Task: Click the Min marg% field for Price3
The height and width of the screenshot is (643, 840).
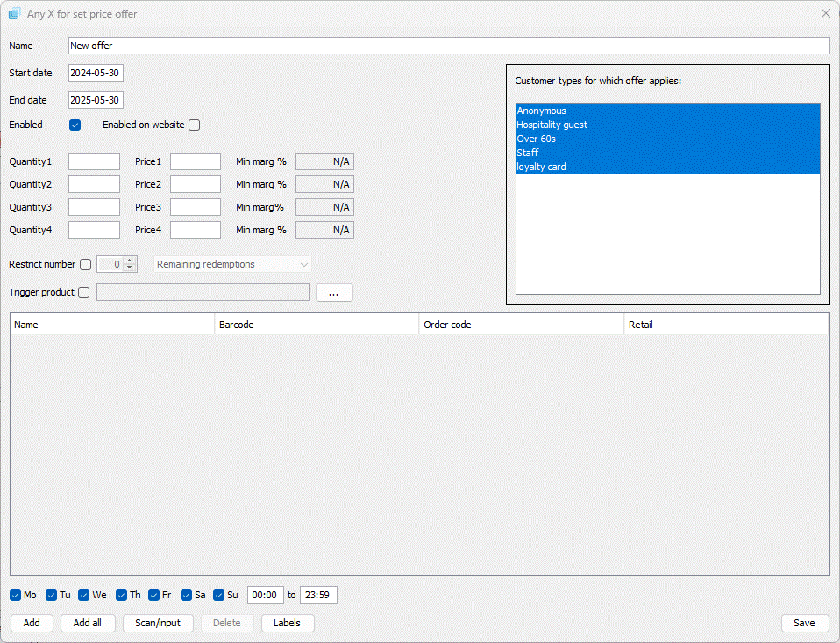Action: pos(324,207)
